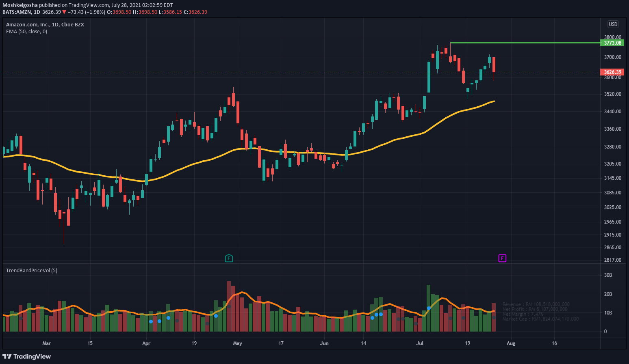Screen dimensions: 629x364
Task: Click the Jun date axis label
Action: pyautogui.click(x=324, y=343)
